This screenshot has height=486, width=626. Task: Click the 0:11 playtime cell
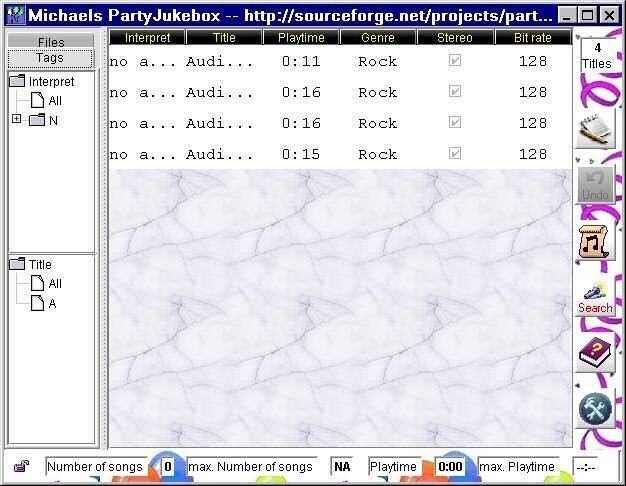[x=301, y=61]
